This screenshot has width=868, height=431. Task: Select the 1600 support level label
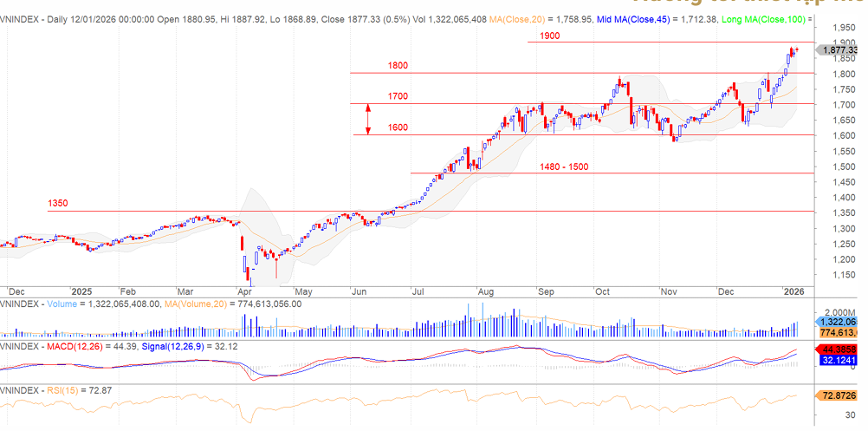coord(398,127)
